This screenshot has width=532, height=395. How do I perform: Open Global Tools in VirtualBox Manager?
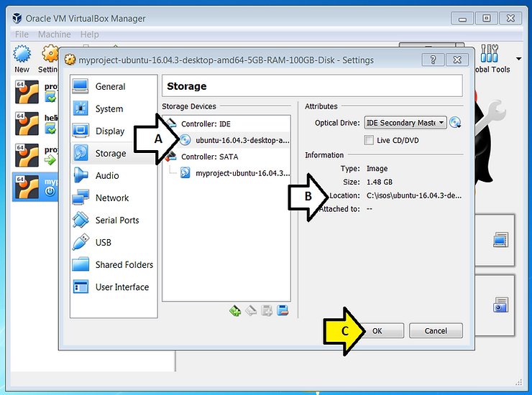[x=492, y=58]
